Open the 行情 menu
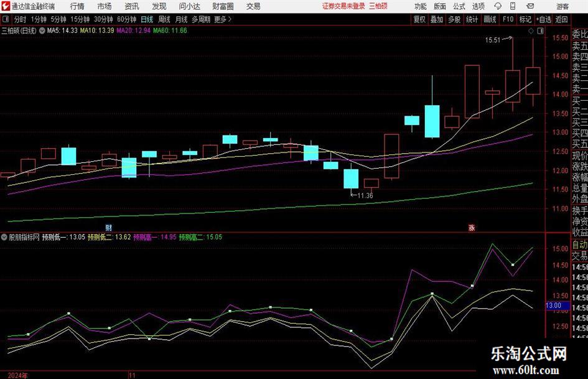 [x=77, y=6]
